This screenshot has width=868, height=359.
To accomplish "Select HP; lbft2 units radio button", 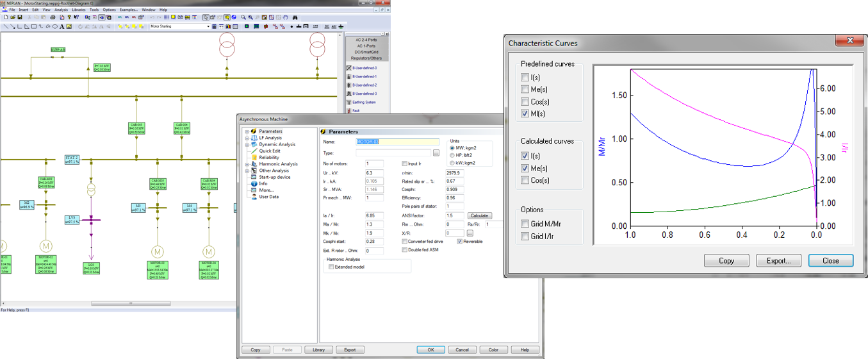I will (x=452, y=155).
